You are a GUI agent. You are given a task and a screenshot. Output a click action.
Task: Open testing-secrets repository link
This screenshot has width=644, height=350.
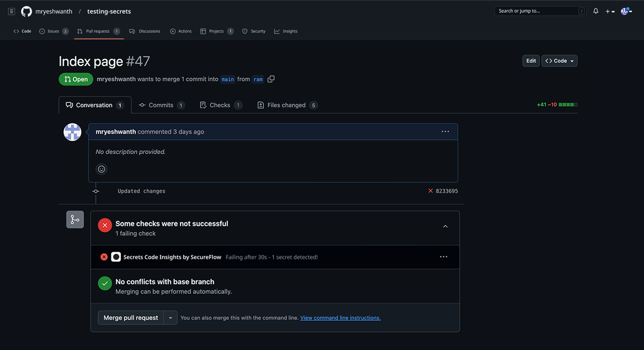(109, 11)
